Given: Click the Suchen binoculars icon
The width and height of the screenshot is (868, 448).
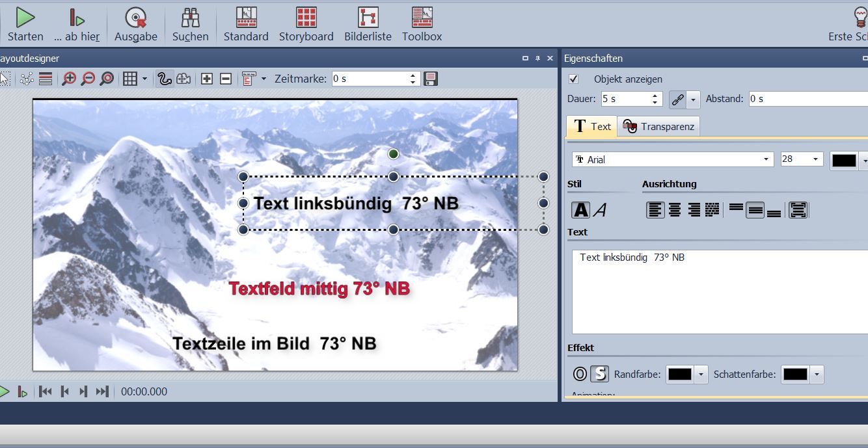Looking at the screenshot, I should (x=190, y=18).
